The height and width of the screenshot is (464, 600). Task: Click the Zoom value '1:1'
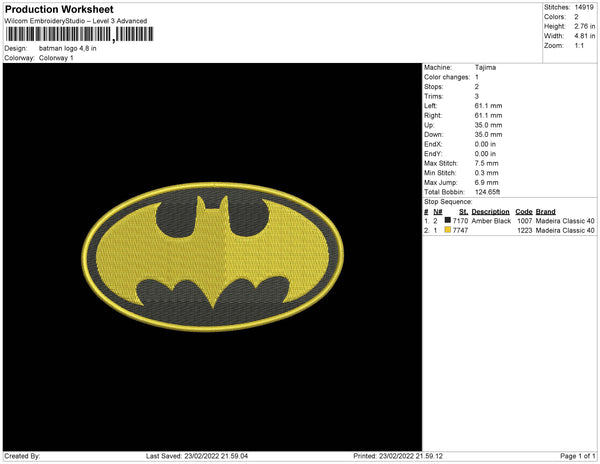[579, 46]
